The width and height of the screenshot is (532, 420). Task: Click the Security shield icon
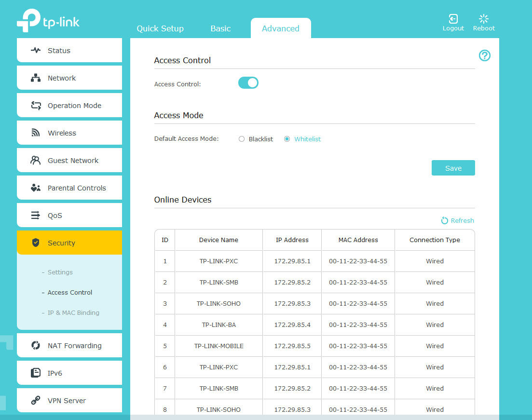36,243
